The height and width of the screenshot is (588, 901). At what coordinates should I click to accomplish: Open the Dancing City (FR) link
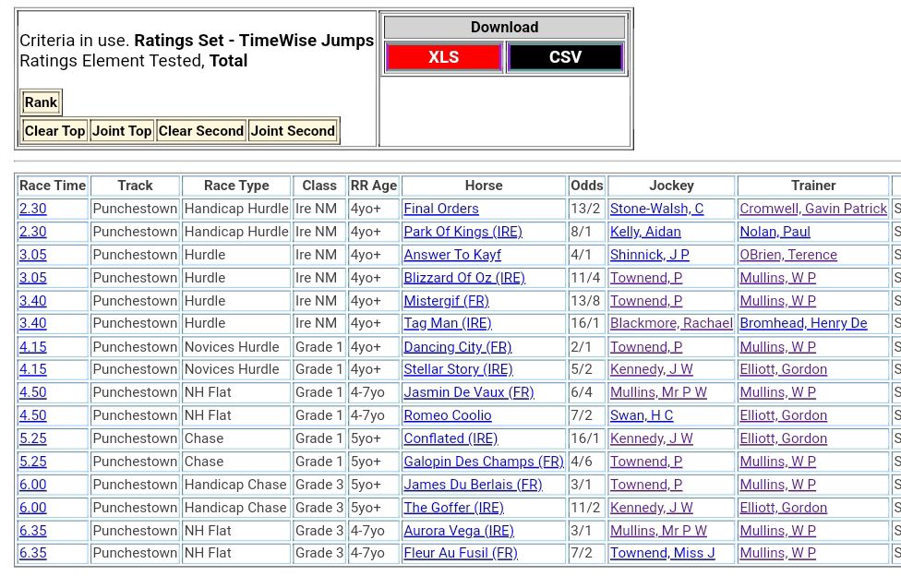point(457,347)
